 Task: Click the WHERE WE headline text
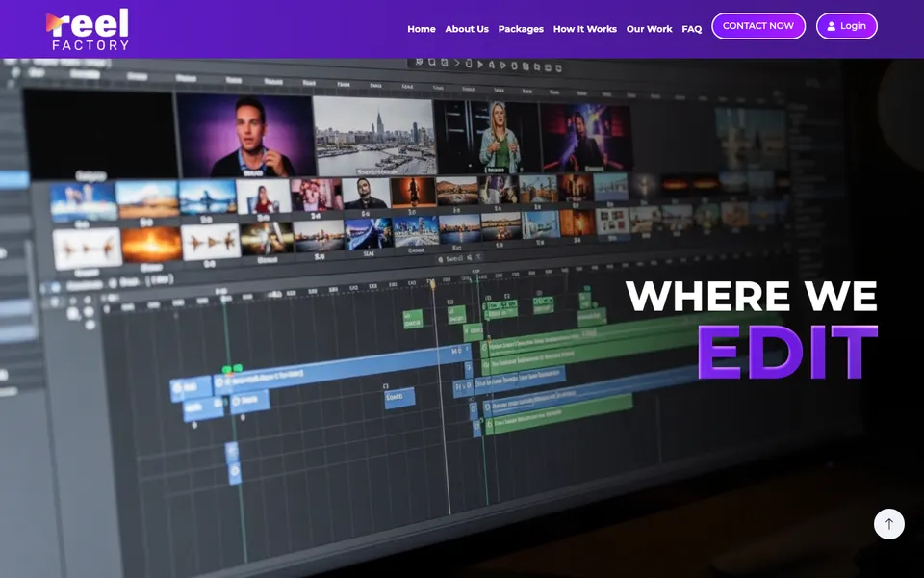(x=752, y=296)
